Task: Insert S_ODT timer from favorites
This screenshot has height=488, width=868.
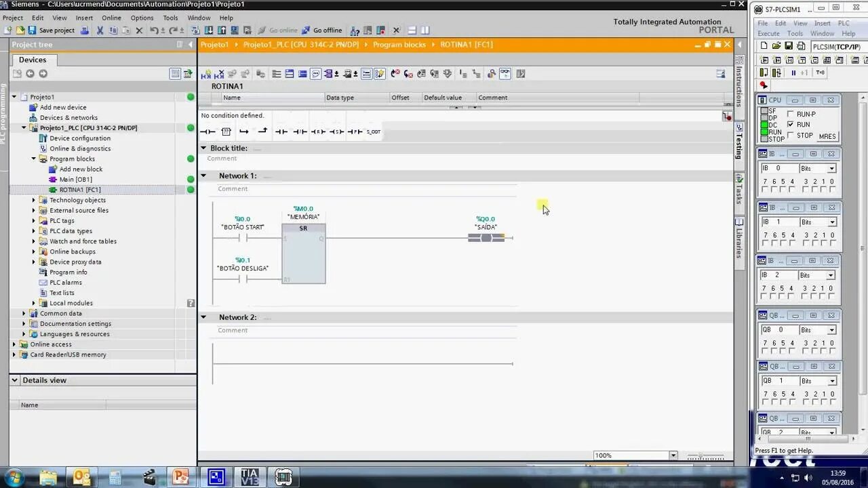Action: 374,131
